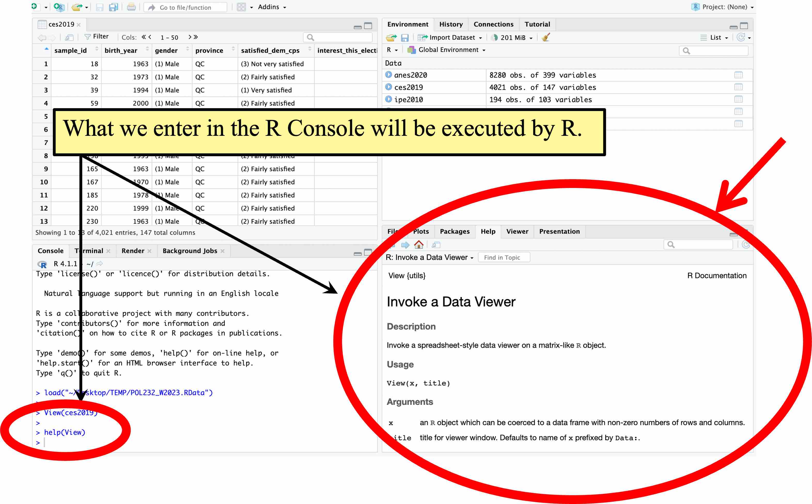Click the Help pane home icon
The image size is (812, 504).
tap(419, 245)
